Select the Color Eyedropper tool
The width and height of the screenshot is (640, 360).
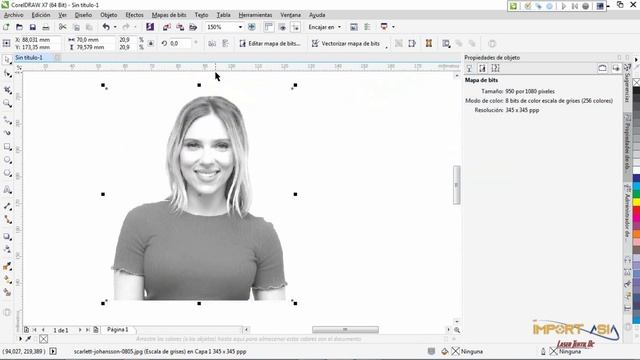click(x=7, y=266)
